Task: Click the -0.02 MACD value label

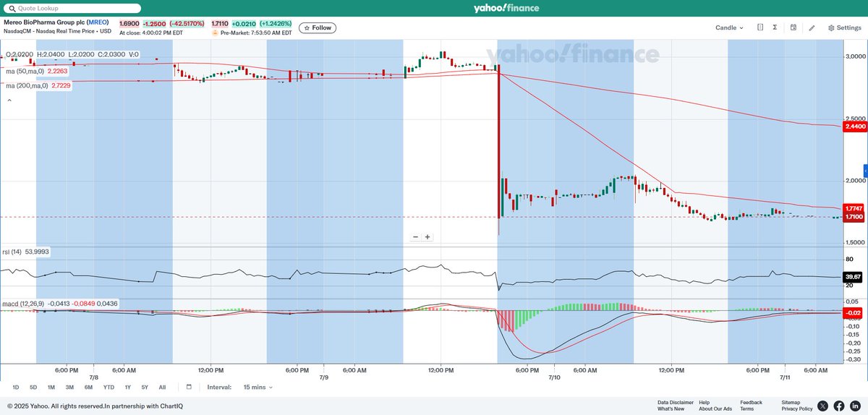Action: (851, 312)
